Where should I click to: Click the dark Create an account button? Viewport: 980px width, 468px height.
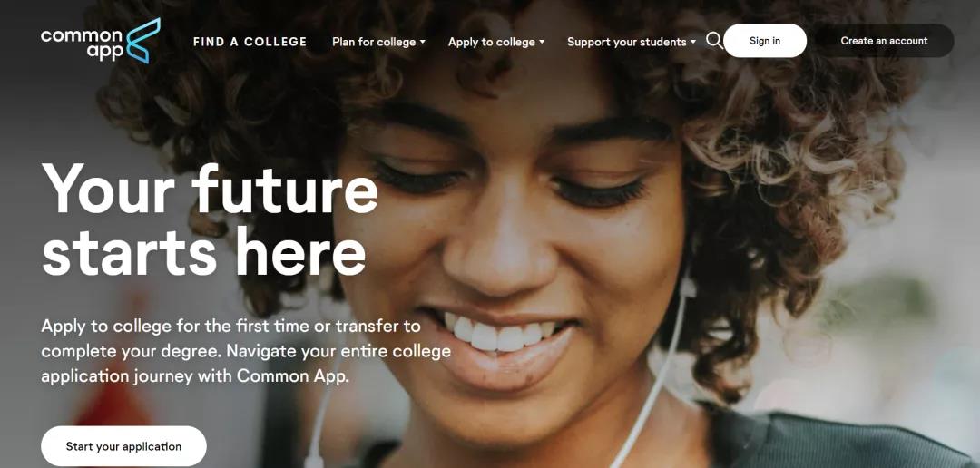[x=884, y=41]
